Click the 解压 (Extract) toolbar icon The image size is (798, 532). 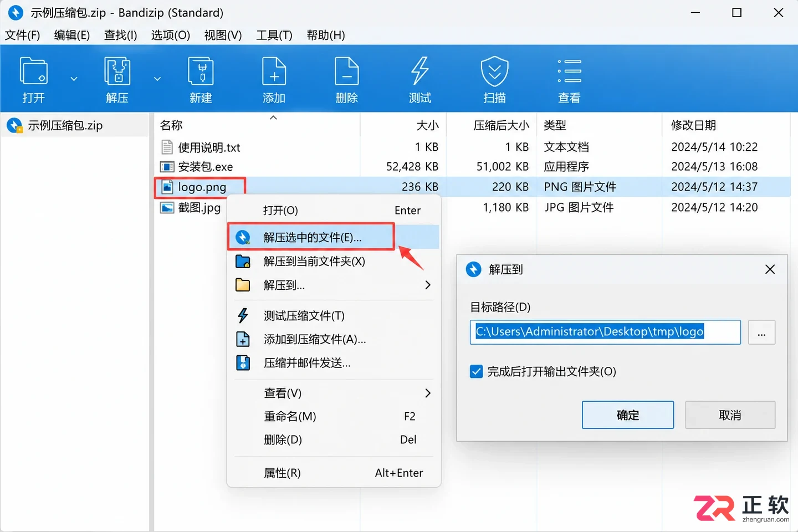pos(117,71)
